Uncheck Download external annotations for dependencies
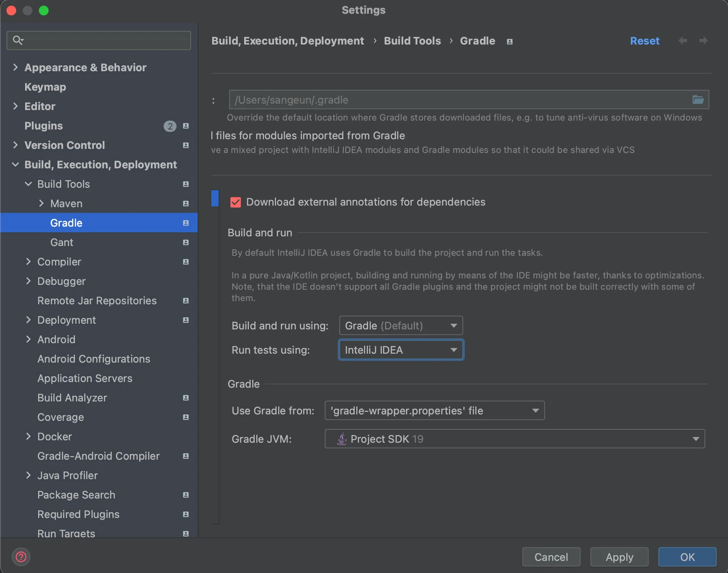Screen dimensions: 728x573 point(236,202)
